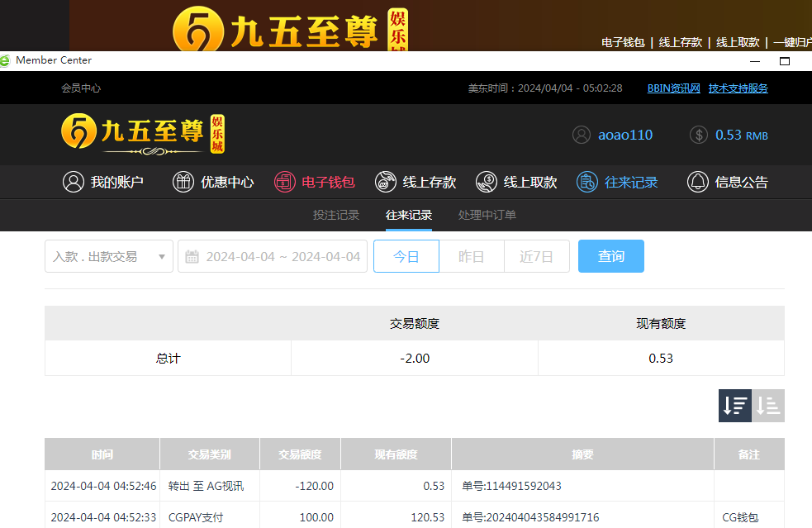Choose the 昨日 date range option
812x528 pixels.
(x=471, y=256)
